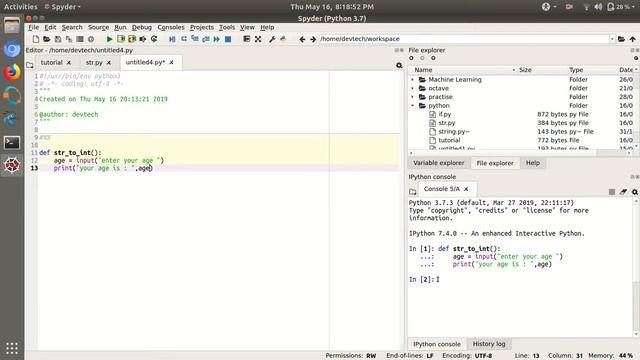Switch to the tutorial editor tab
The image size is (640, 360).
point(51,62)
